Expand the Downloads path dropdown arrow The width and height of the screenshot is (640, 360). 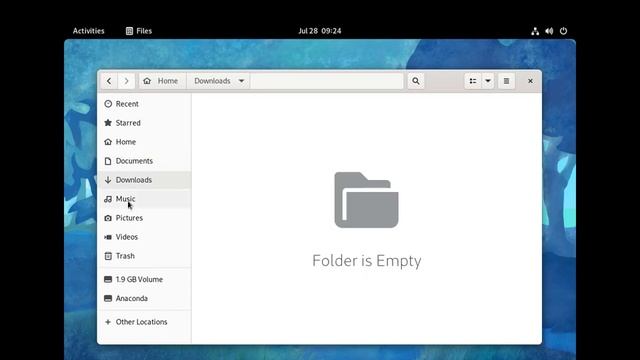pyautogui.click(x=241, y=81)
